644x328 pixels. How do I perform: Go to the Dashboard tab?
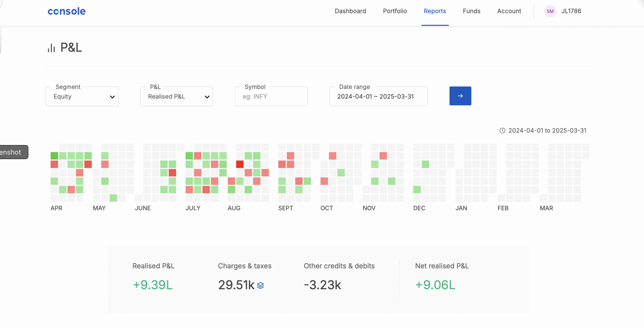350,11
